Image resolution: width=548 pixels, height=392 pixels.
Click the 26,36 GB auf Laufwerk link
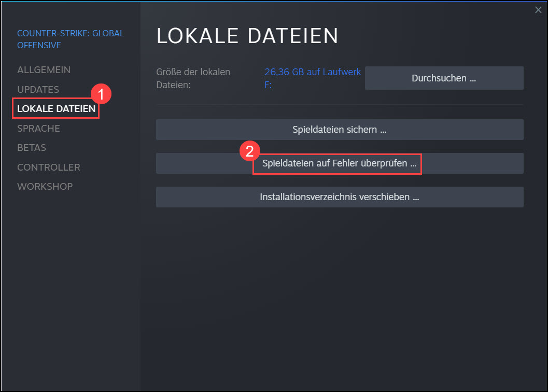tap(312, 72)
